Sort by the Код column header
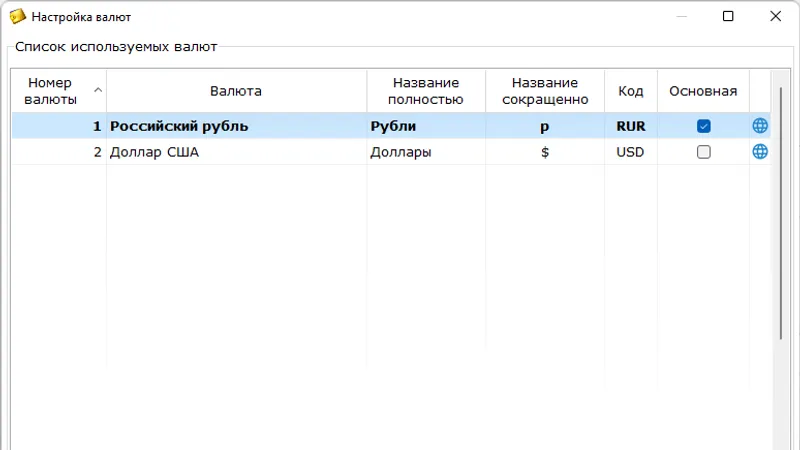 point(630,91)
